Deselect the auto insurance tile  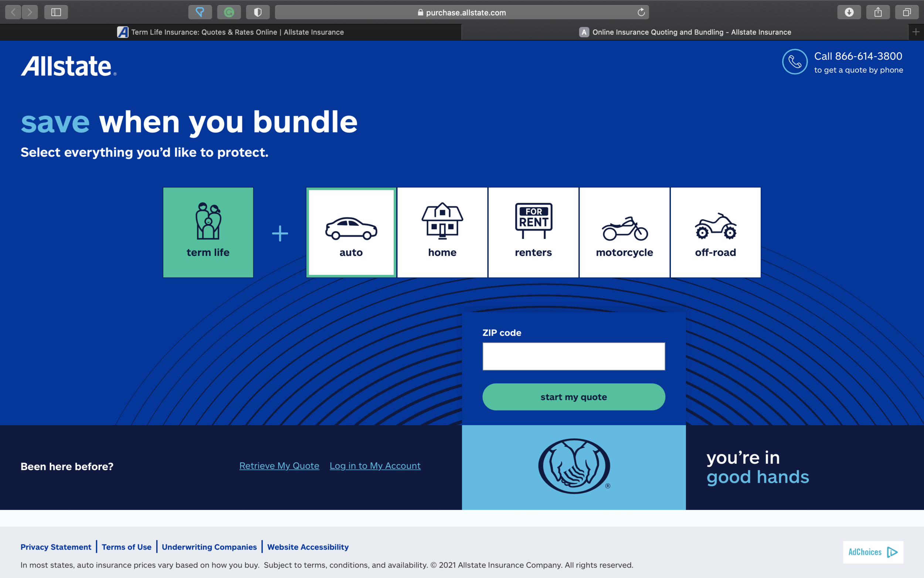pos(351,233)
